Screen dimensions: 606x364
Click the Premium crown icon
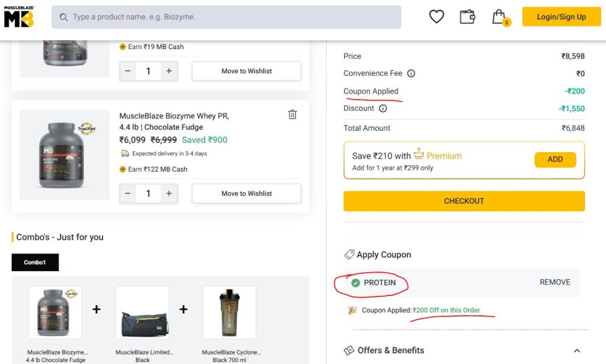(x=418, y=154)
